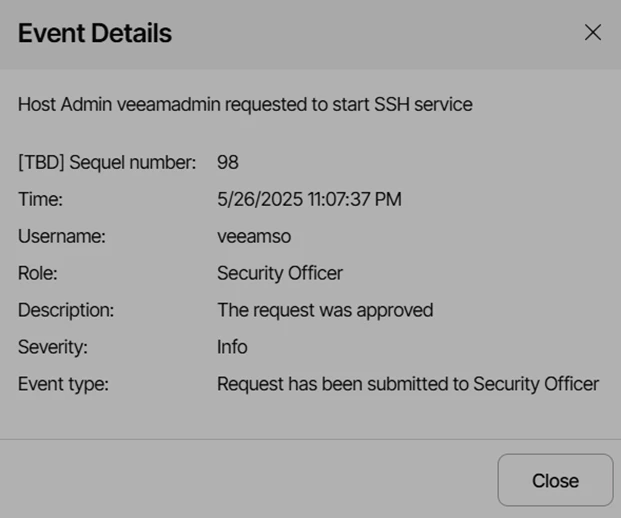
Task: Select 'The request was approved' text
Action: [x=325, y=310]
